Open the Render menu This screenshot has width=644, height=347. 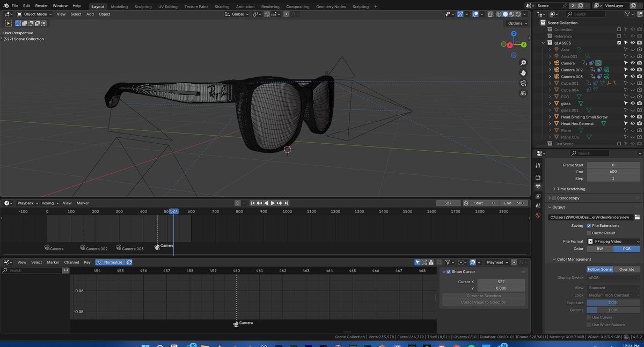41,5
